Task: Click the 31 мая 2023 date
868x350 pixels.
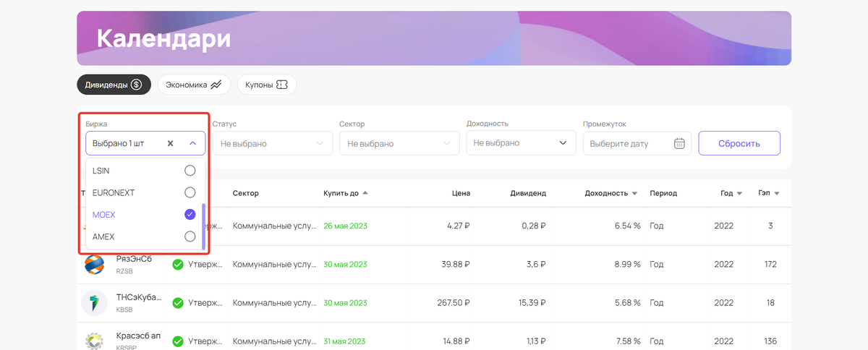Action: coord(345,341)
